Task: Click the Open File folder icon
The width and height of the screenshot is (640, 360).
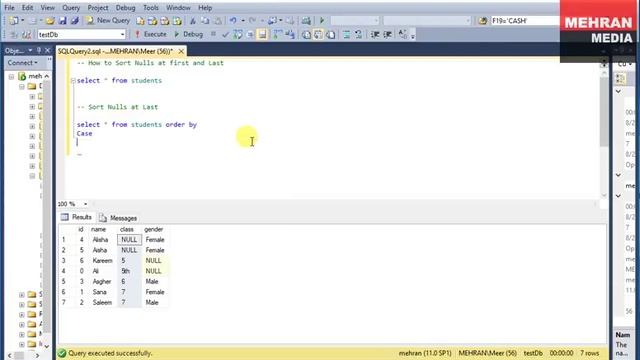Action: [x=50, y=20]
